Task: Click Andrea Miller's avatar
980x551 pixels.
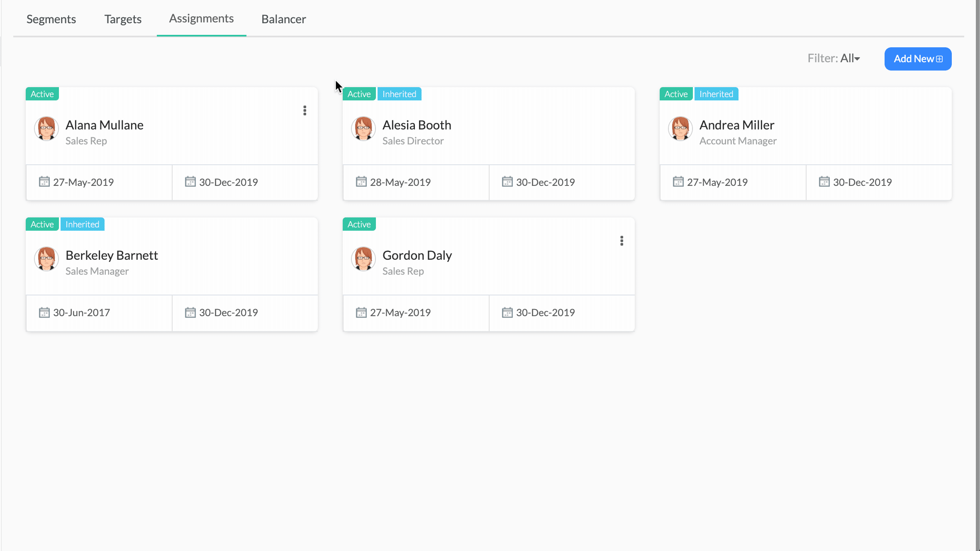Action: (680, 129)
